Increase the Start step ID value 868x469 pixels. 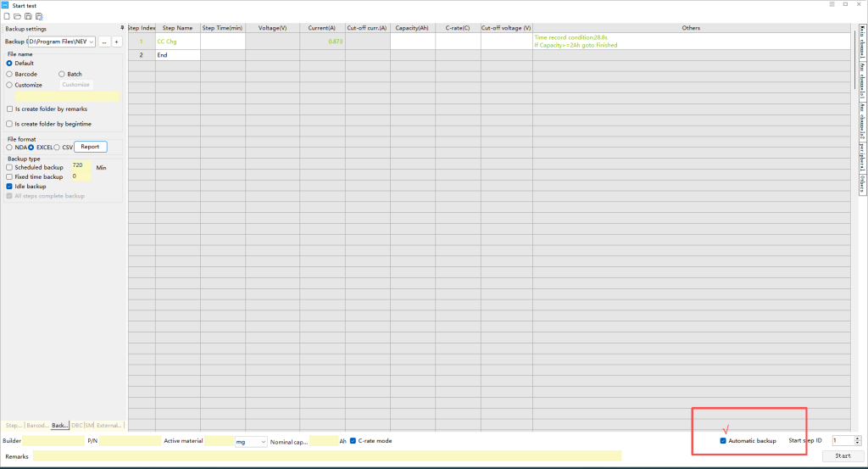[x=857, y=438]
